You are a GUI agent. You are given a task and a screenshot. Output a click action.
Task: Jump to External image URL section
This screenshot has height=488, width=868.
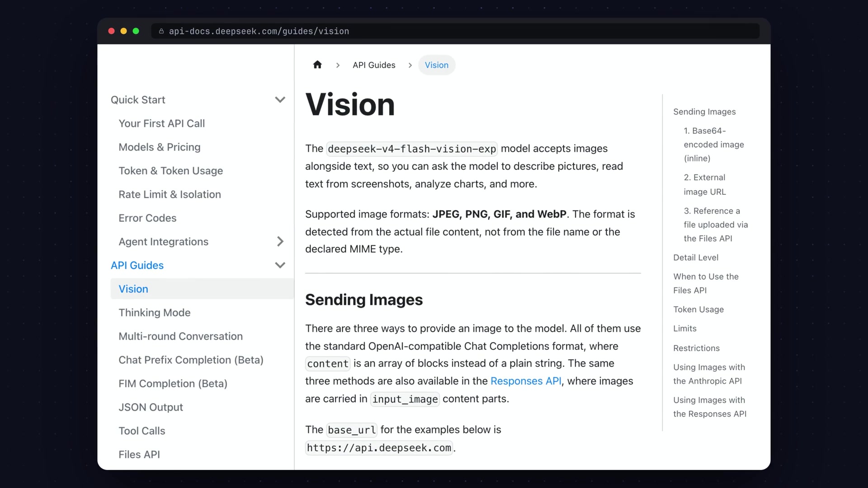tap(705, 184)
